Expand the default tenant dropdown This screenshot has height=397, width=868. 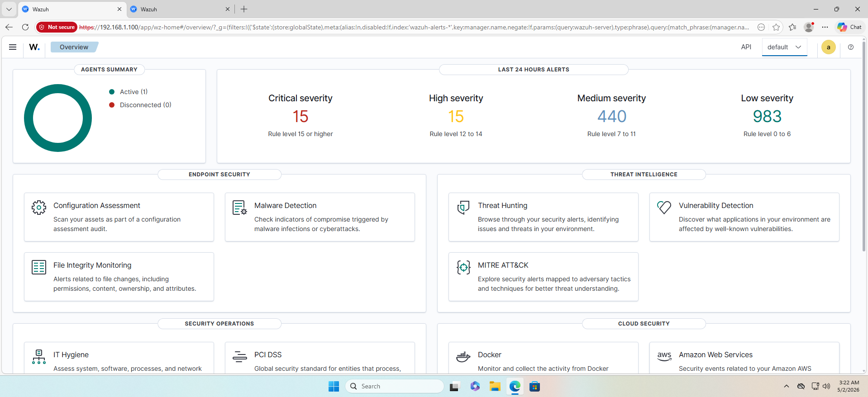click(785, 47)
